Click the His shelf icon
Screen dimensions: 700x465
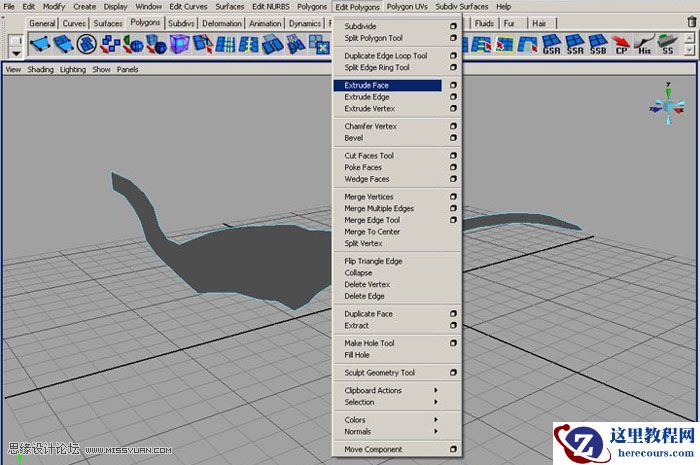tap(644, 45)
